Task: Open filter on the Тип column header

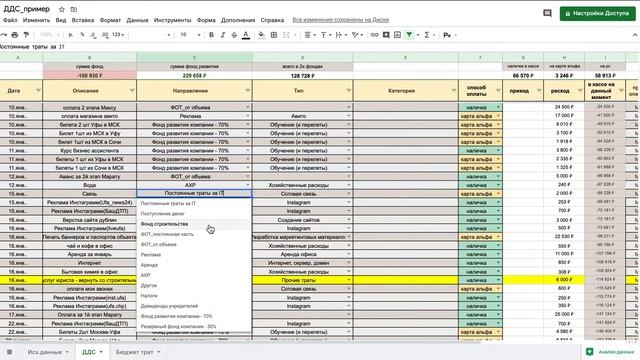Action: pyautogui.click(x=349, y=91)
